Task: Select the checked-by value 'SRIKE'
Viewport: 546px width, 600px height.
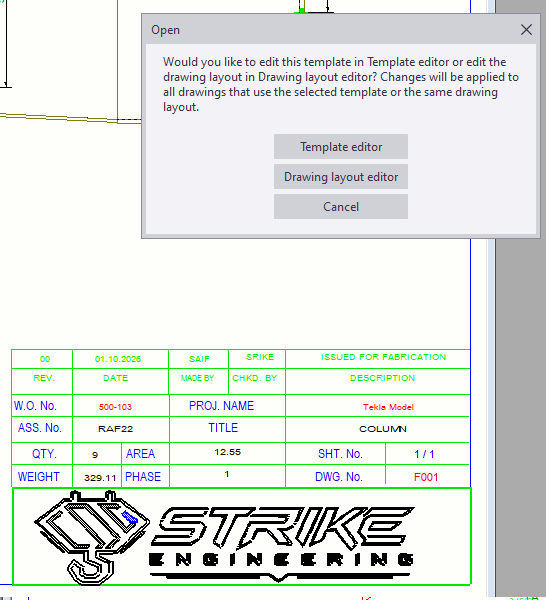Action: tap(260, 357)
